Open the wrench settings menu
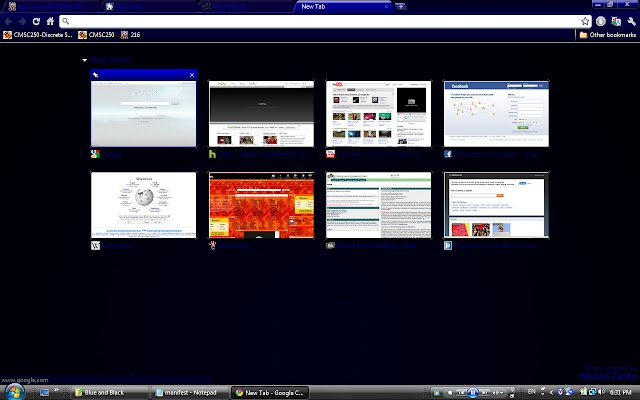Screen dimensions: 640x400 631,21
